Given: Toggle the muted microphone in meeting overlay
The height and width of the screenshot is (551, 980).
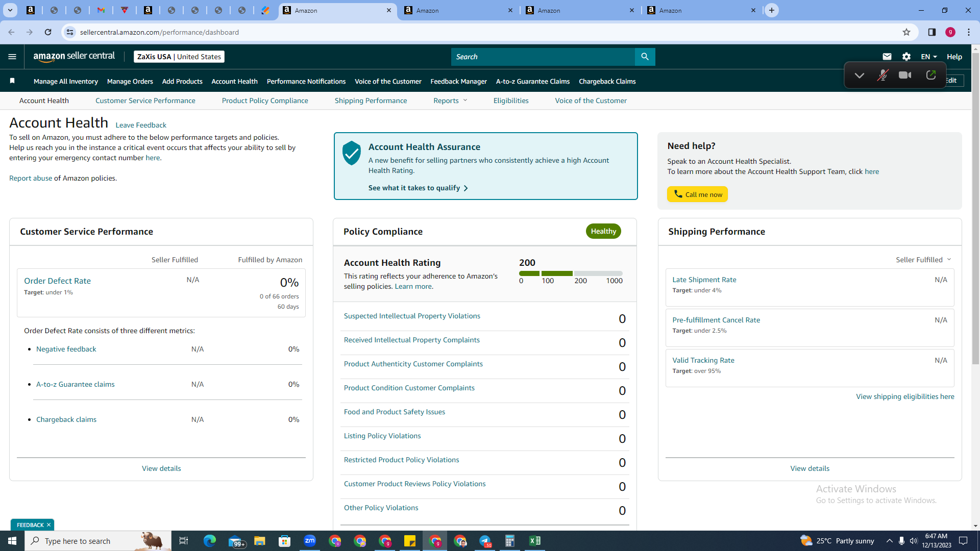Looking at the screenshot, I should point(883,76).
